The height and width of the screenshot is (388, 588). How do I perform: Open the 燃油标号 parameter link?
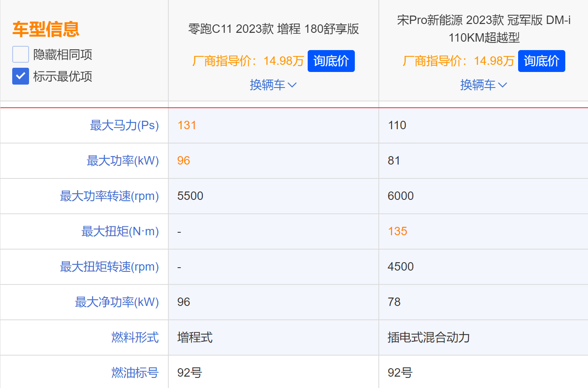pyautogui.click(x=135, y=373)
